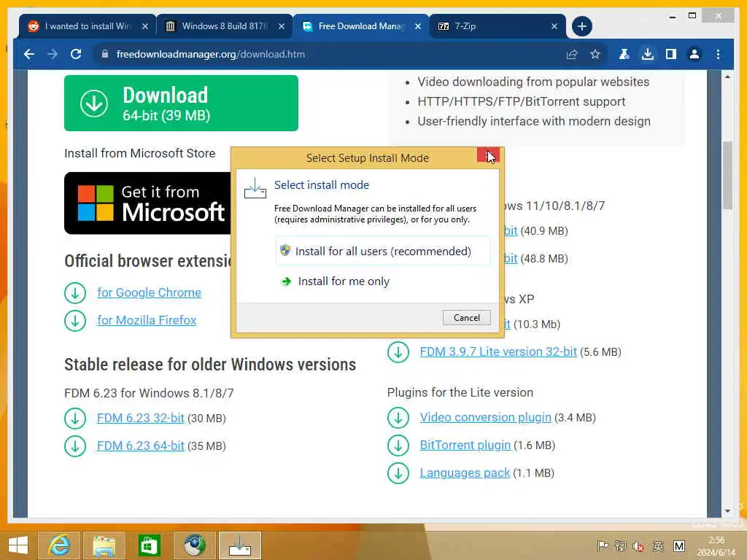Viewport: 747px width, 560px height.
Task: Open the browser three-dot menu
Action: (x=718, y=54)
